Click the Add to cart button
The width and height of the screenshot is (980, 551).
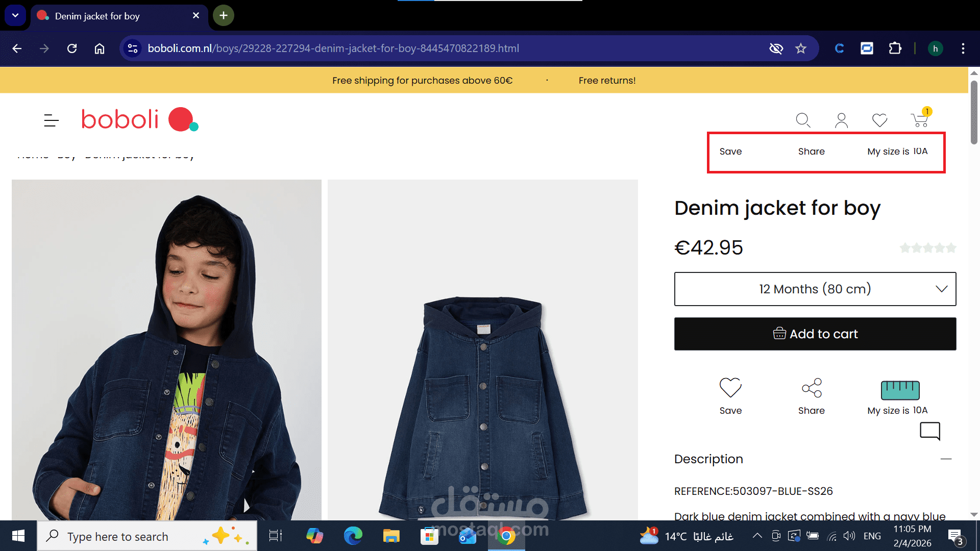click(x=815, y=334)
